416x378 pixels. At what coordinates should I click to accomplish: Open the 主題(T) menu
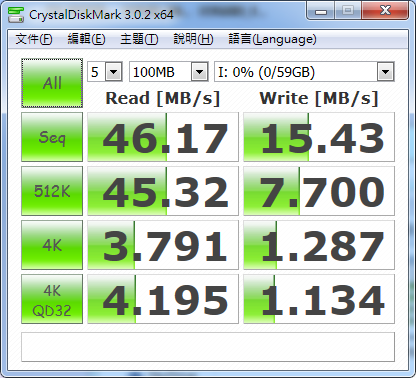click(139, 39)
